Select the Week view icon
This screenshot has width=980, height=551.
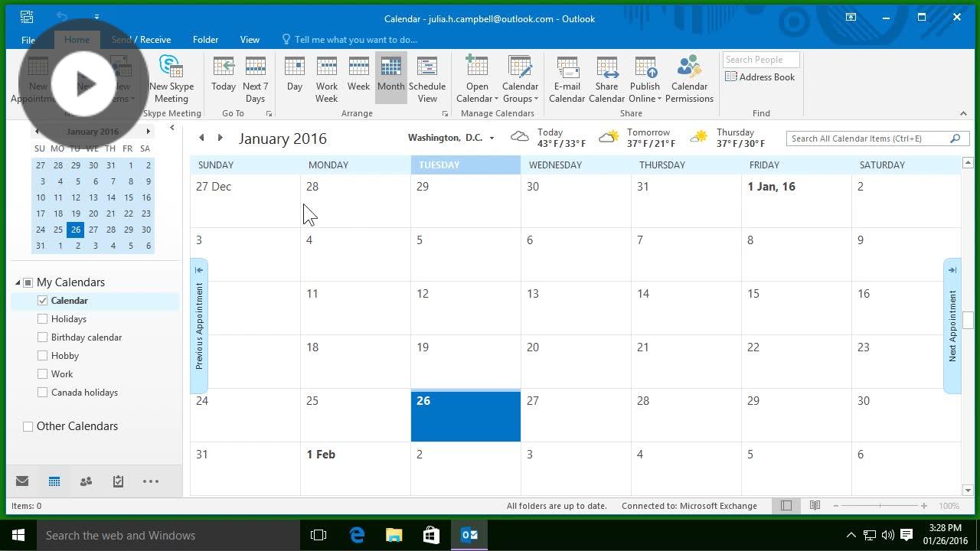pos(358,77)
